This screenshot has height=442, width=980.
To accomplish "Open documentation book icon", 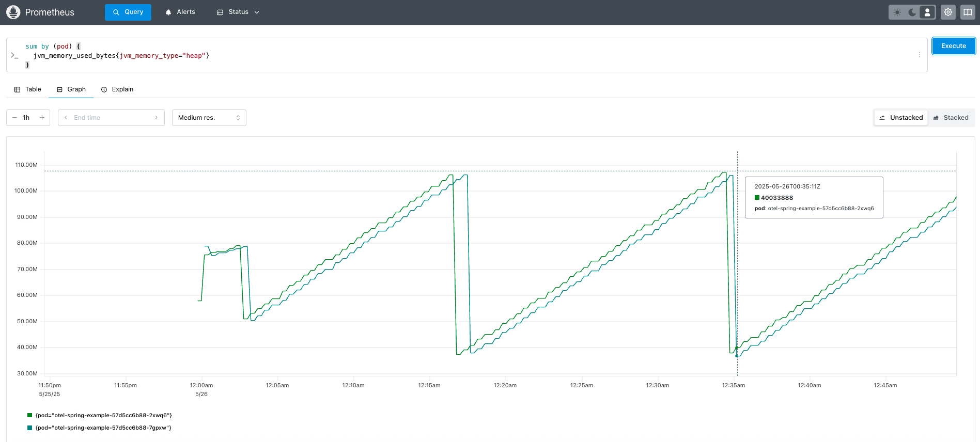I will click(968, 12).
